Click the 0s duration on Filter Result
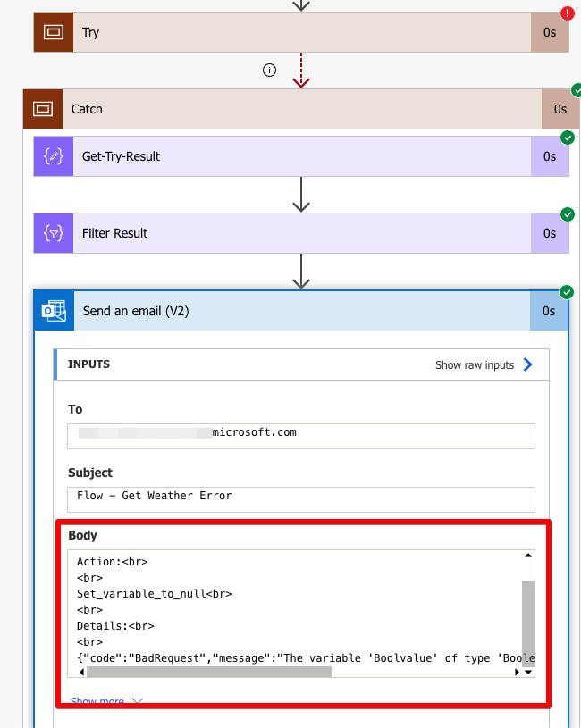Screen dimensions: 581x728 tap(550, 233)
